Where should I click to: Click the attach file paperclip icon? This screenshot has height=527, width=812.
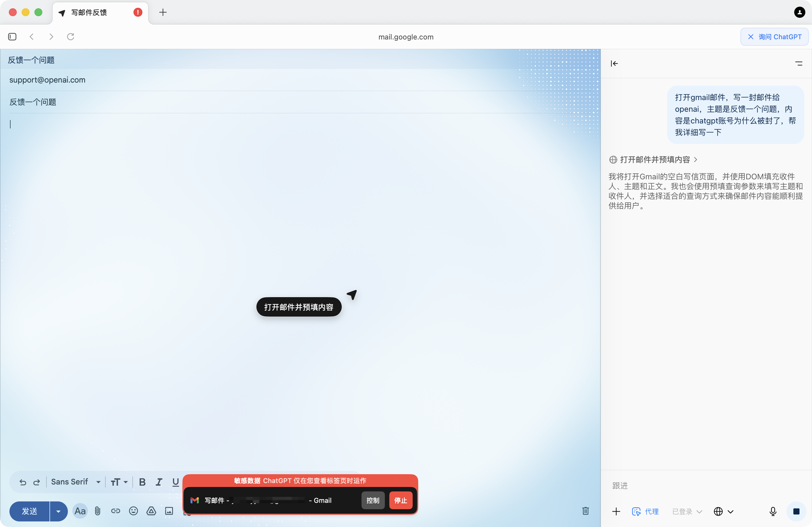pyautogui.click(x=98, y=511)
